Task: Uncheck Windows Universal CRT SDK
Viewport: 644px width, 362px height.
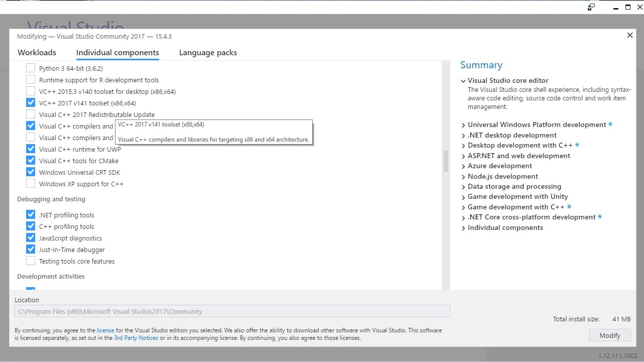Action: pyautogui.click(x=31, y=172)
